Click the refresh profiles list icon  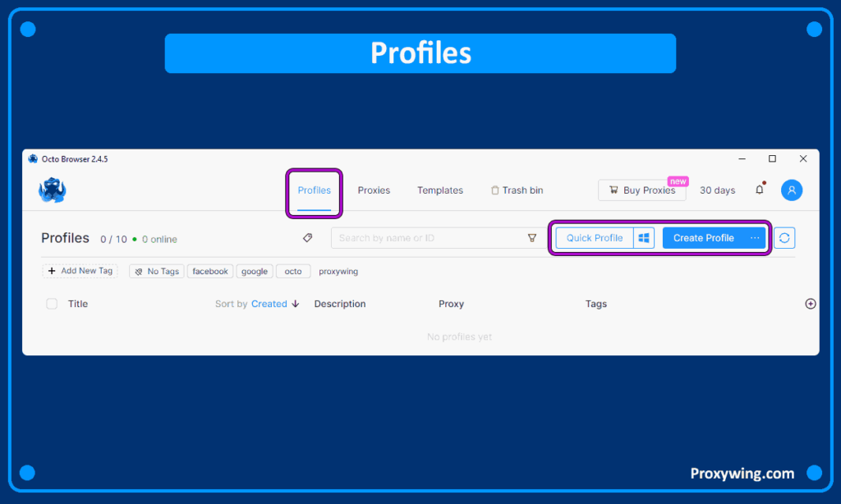point(784,238)
